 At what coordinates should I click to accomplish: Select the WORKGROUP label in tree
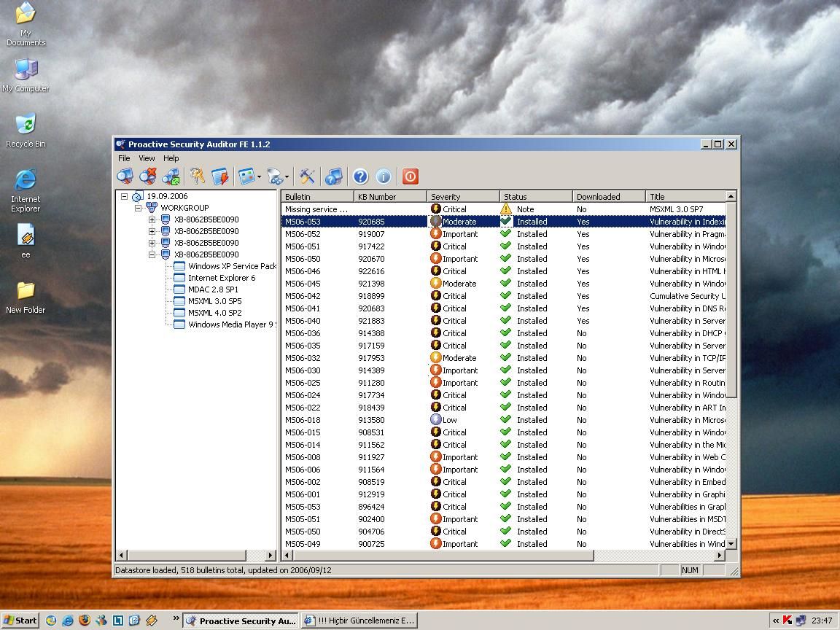pyautogui.click(x=184, y=208)
